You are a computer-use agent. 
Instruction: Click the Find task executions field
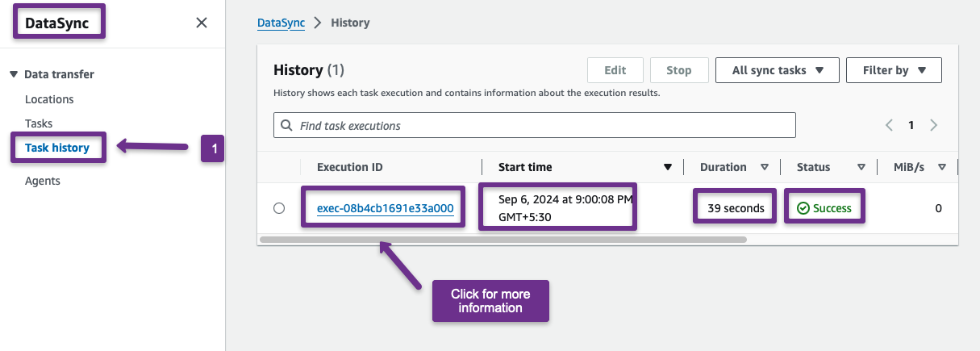point(540,126)
